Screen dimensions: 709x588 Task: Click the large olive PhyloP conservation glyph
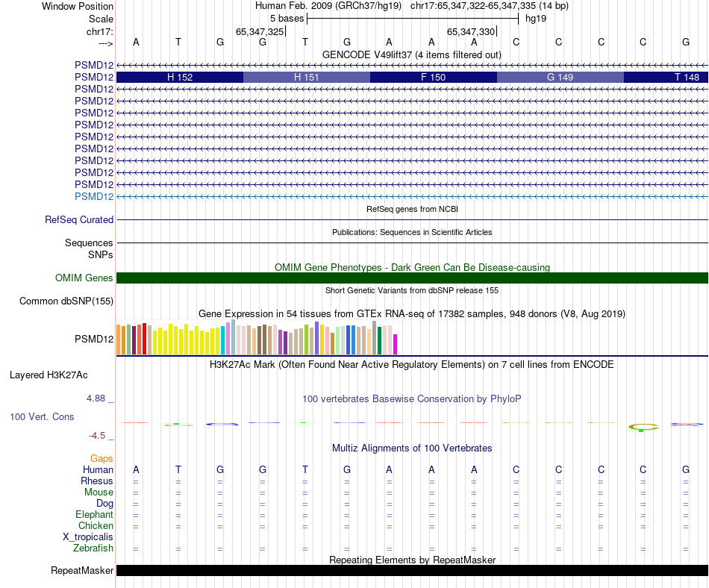point(643,427)
